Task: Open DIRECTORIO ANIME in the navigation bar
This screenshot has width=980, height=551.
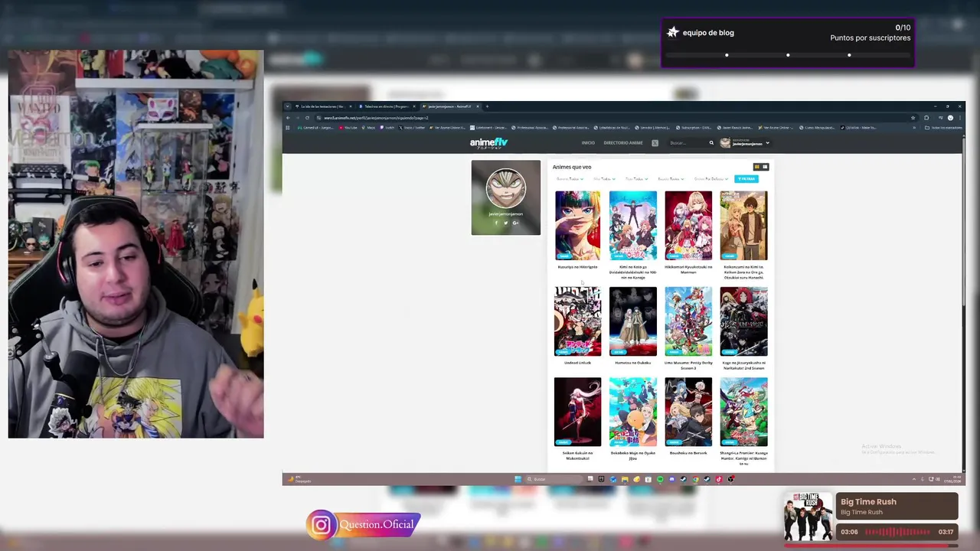Action: (x=623, y=143)
